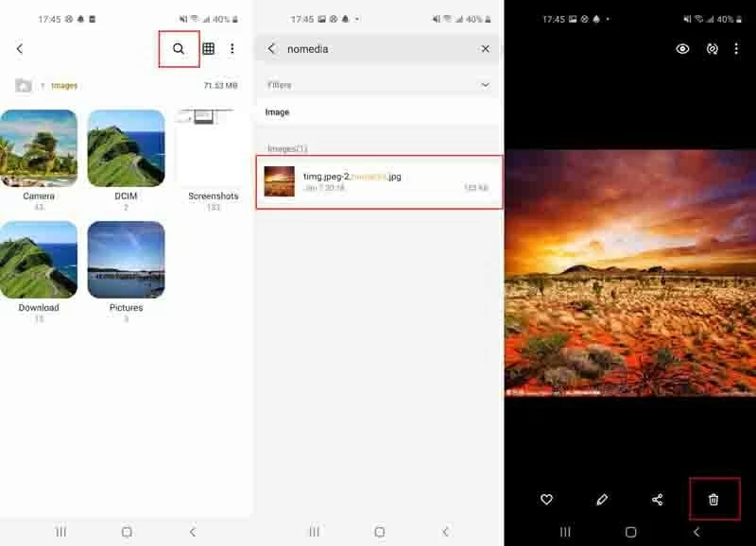Clear the nomedia search with X
Viewport: 756px width, 546px height.
pos(486,49)
